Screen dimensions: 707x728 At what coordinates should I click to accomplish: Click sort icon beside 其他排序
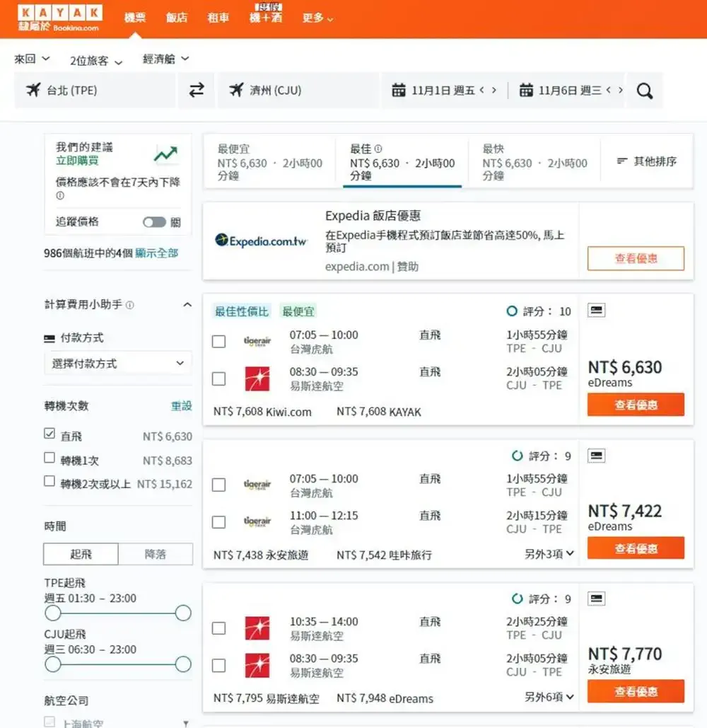click(x=622, y=161)
